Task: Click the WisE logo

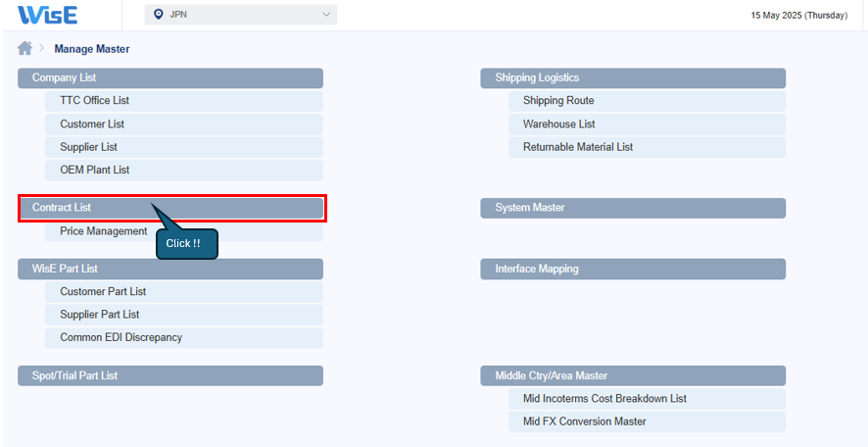Action: coord(47,15)
